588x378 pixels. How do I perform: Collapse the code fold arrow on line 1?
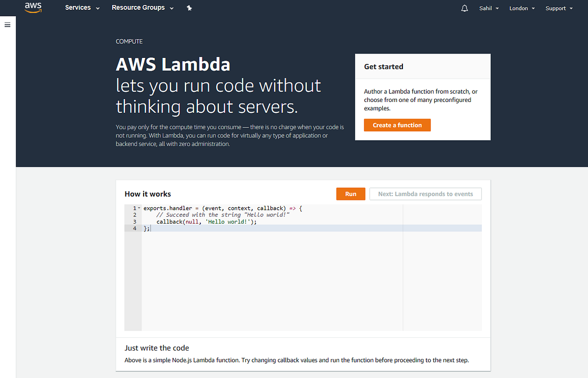pos(139,208)
